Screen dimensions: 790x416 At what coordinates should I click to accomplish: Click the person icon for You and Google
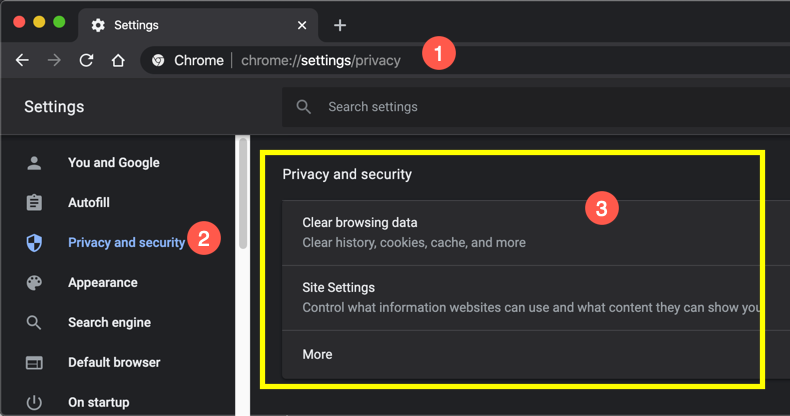(34, 163)
